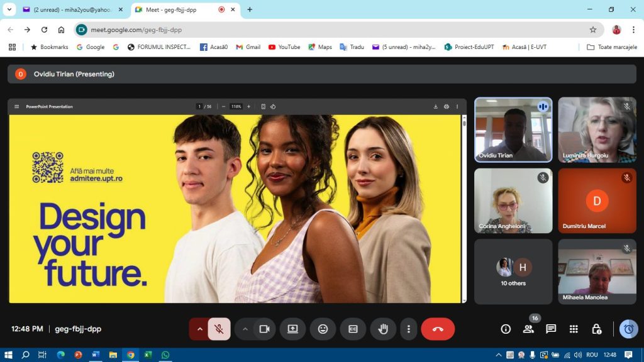Show the people list with 16 participants
Viewport: 644px width, 362px height.
coord(528,329)
